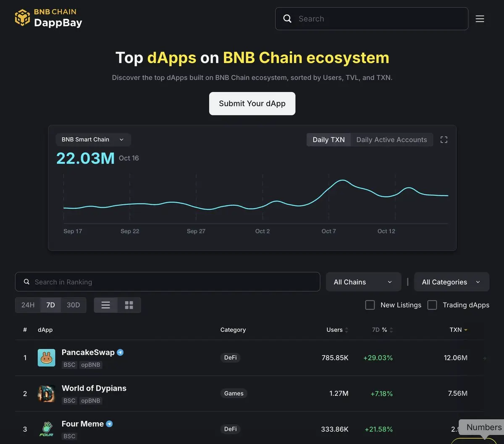
Task: Click the Submit Your dApp button
Action: [x=252, y=104]
